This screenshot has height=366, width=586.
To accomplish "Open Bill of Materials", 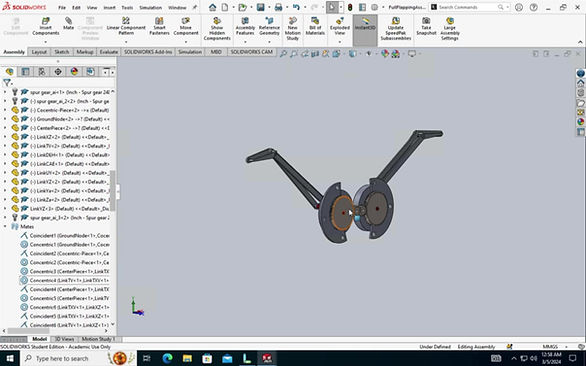I will [x=315, y=26].
